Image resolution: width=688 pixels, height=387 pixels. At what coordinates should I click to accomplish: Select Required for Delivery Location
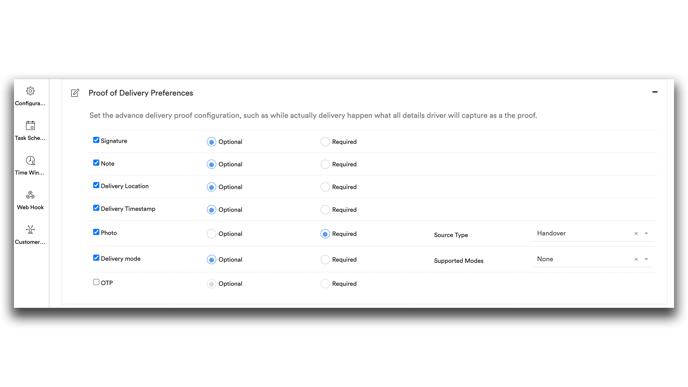tap(325, 187)
